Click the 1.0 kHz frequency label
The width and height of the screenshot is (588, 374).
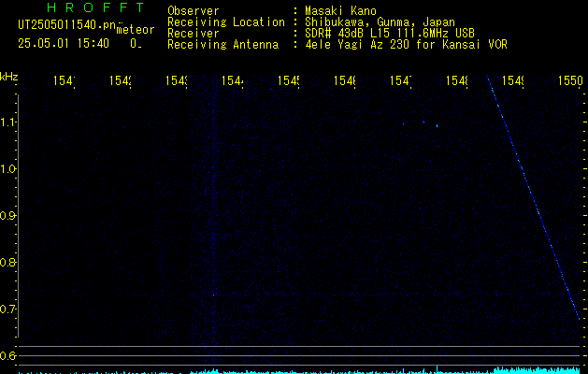7,169
